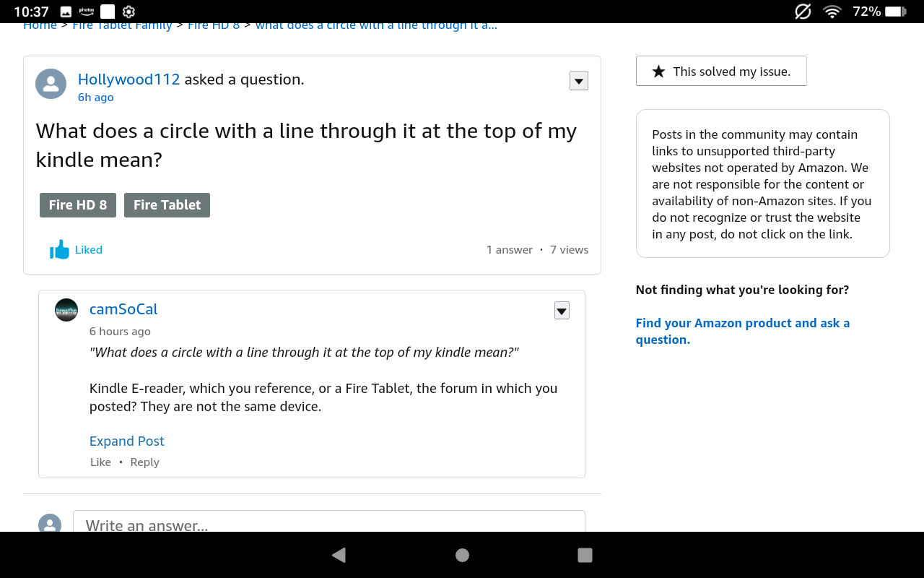Tap the Wi-Fi status icon
924x578 pixels.
click(832, 12)
